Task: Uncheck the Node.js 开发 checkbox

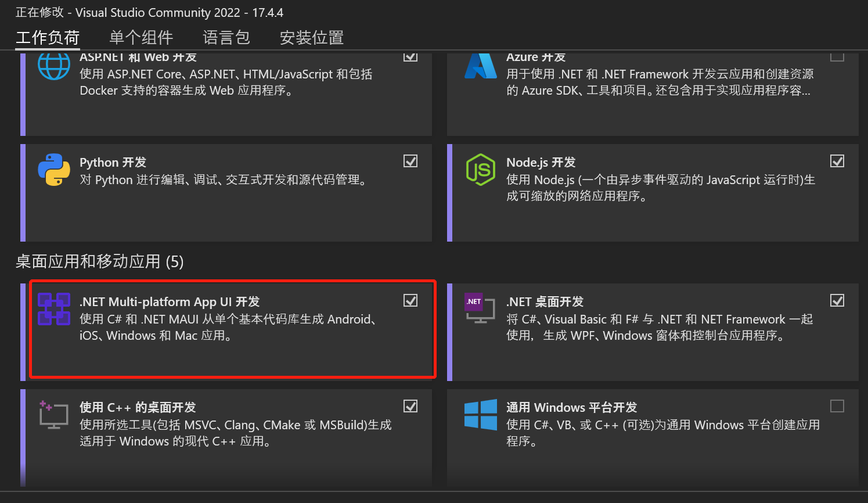Action: pos(837,161)
